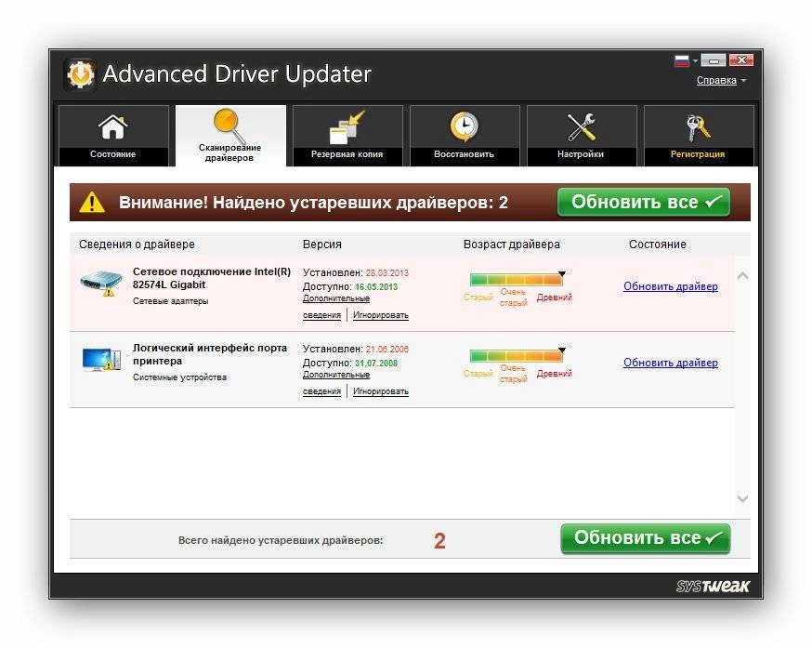Select Сетевое подключение Intel(R) 82574L Gigabit row
This screenshot has width=812, height=648.
coord(402,293)
